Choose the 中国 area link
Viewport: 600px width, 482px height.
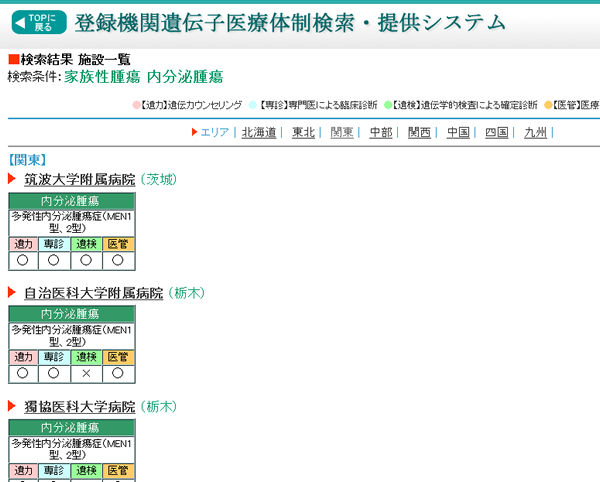point(458,132)
